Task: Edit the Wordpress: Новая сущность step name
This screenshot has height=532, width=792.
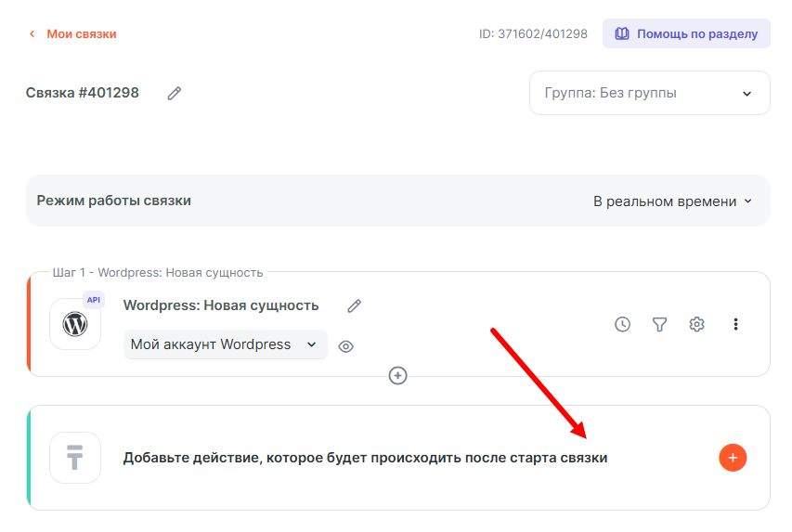Action: [x=354, y=305]
